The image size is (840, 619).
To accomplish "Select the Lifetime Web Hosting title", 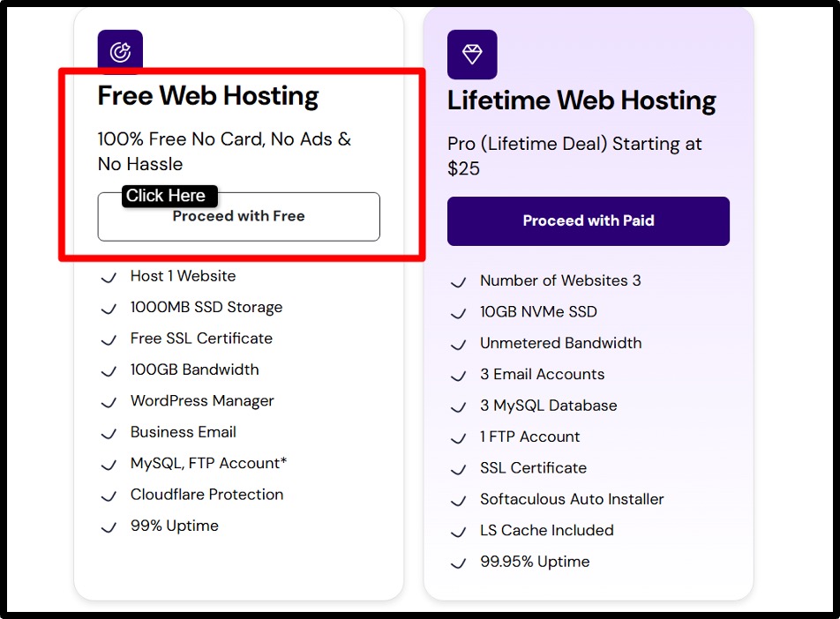I will coord(581,101).
